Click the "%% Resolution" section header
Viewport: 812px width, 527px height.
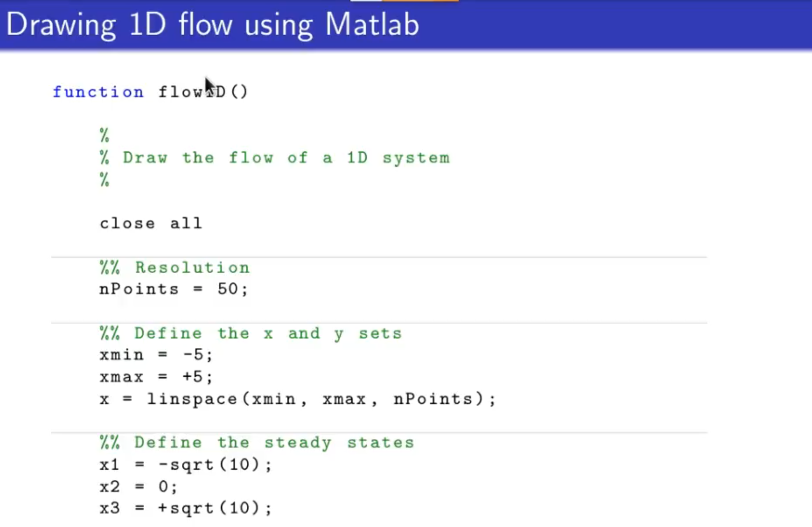[174, 268]
